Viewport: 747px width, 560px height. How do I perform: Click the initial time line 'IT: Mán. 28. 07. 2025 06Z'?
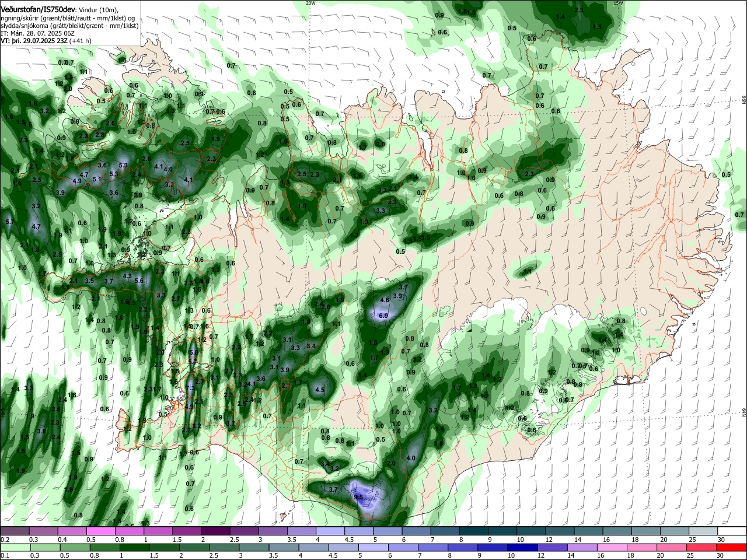(x=37, y=33)
